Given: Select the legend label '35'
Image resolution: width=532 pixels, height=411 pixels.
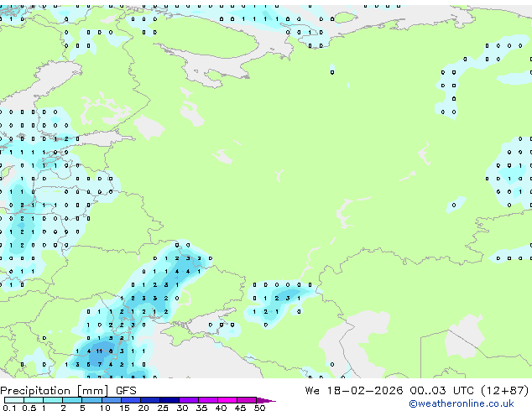Looking at the screenshot, I should point(202,408).
